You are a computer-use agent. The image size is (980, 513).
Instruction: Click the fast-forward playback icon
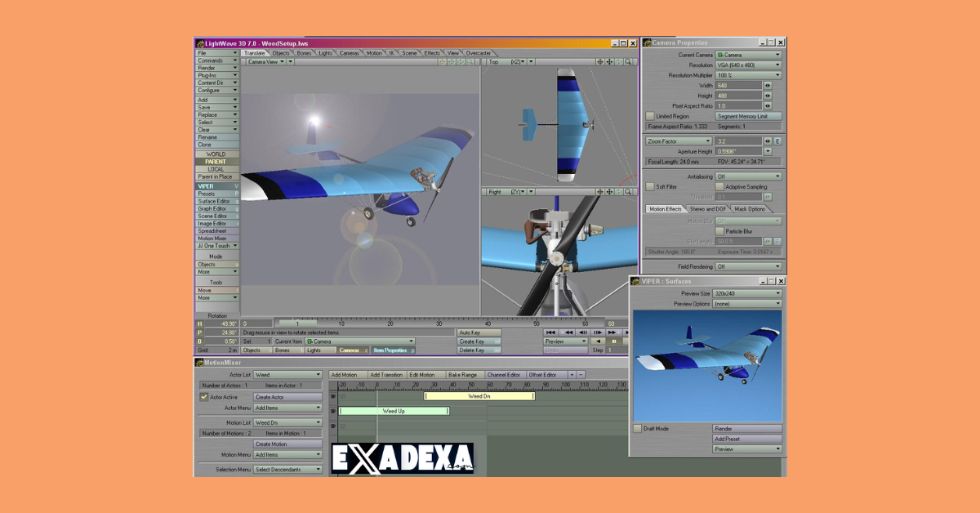point(612,332)
